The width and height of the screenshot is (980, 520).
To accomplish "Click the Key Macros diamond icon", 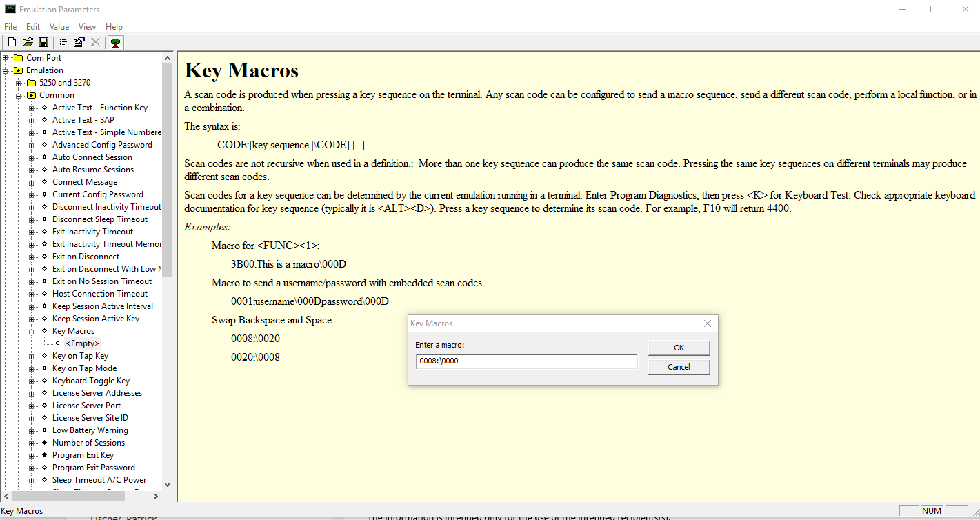I will 43,330.
